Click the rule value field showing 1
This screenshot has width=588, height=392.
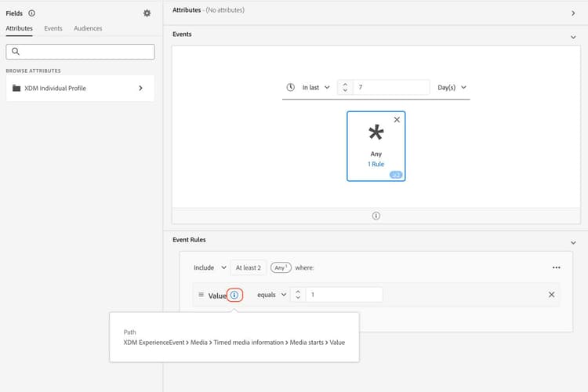(x=344, y=295)
